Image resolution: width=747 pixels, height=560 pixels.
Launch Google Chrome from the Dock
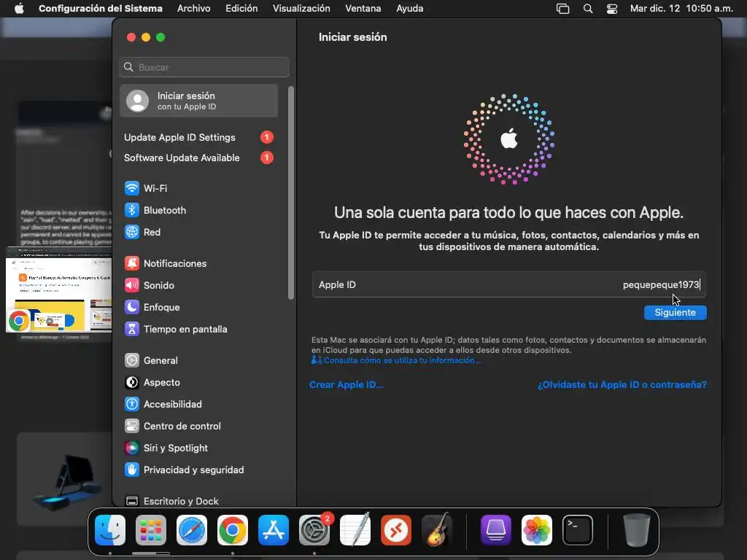[233, 530]
